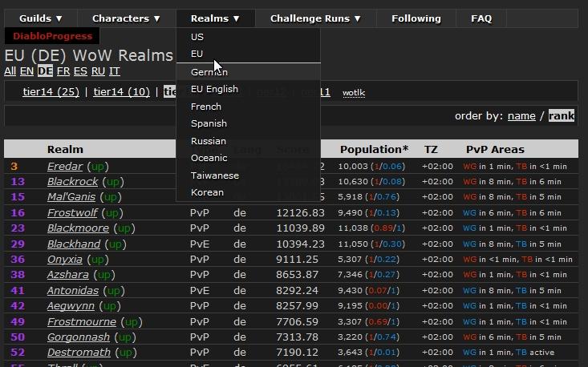Filter realms by ES language
Screen dimensions: 588x367
tap(80, 71)
